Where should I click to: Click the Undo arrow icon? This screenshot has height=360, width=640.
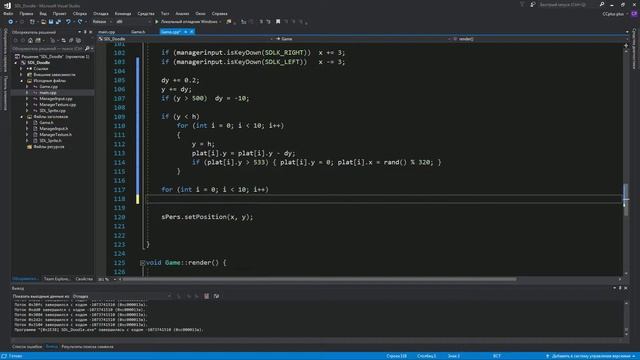pyautogui.click(x=68, y=22)
